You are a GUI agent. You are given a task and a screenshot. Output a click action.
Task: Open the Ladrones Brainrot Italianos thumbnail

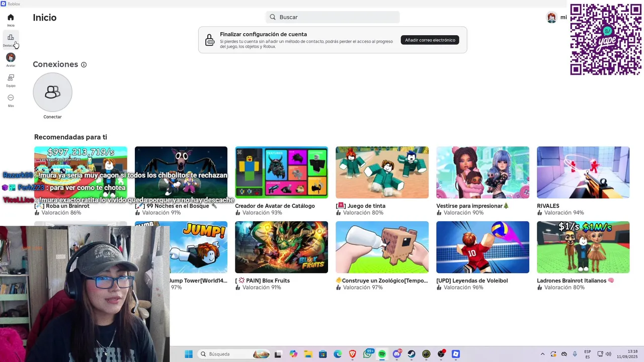tap(583, 247)
